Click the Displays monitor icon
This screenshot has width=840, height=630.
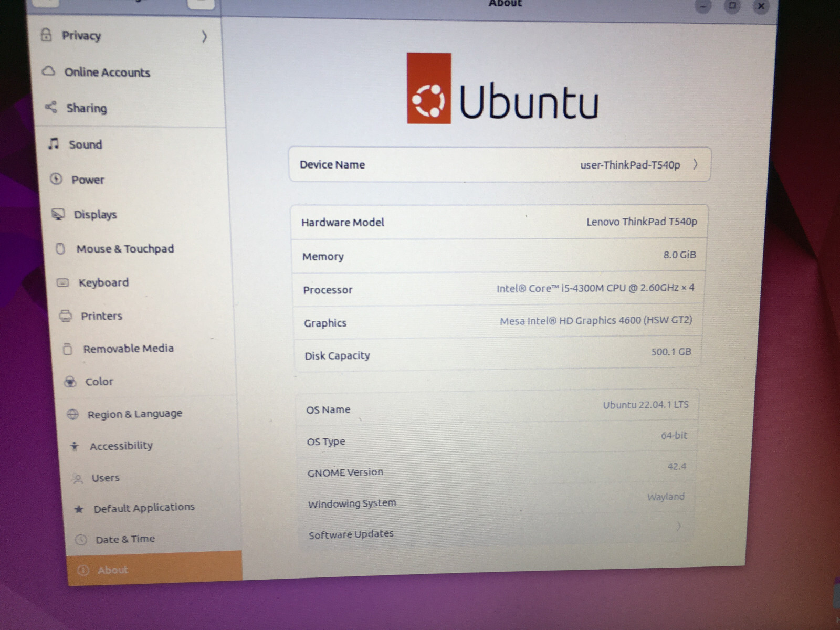(58, 214)
